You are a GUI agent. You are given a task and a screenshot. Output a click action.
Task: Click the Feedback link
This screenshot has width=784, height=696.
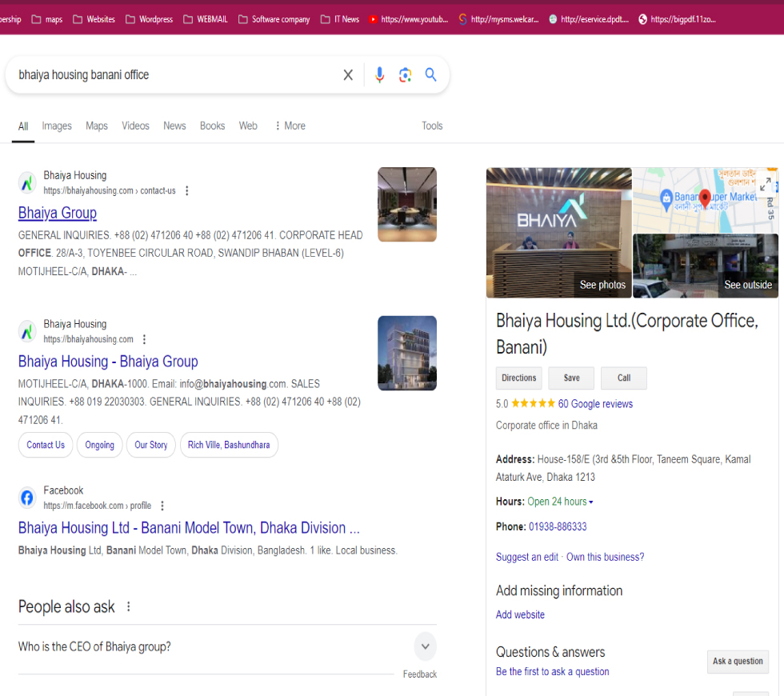pos(420,674)
